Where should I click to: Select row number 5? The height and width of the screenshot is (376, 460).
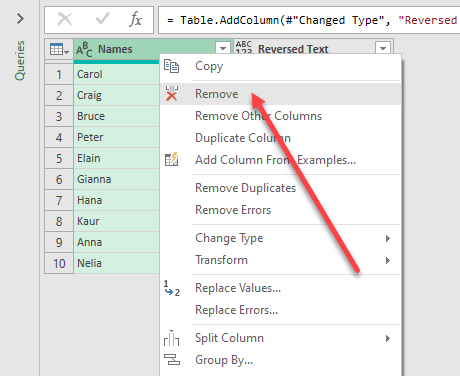pyautogui.click(x=59, y=158)
